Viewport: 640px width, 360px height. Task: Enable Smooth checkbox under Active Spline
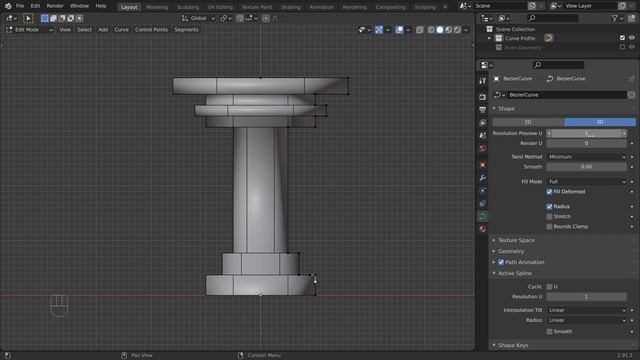[549, 331]
